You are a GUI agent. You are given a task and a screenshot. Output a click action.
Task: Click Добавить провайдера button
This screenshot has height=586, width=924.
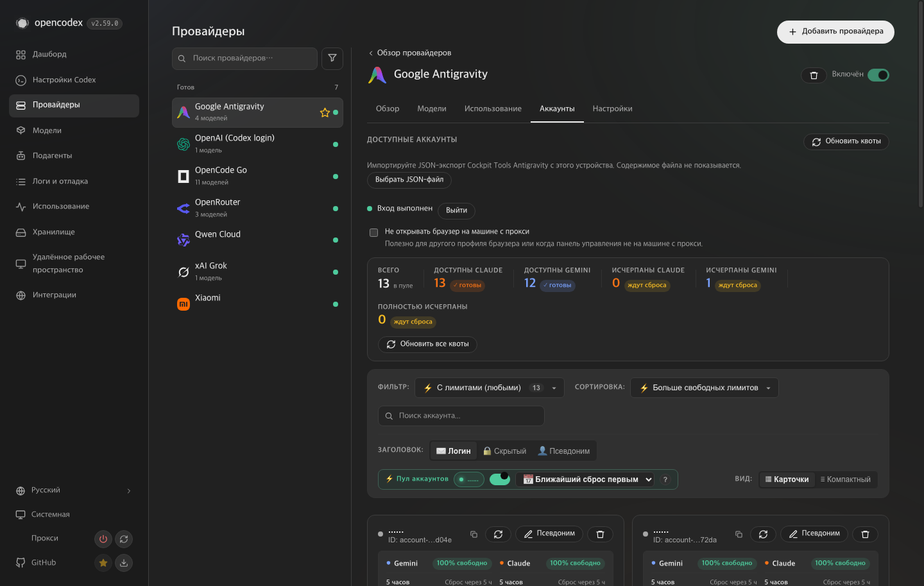835,31
